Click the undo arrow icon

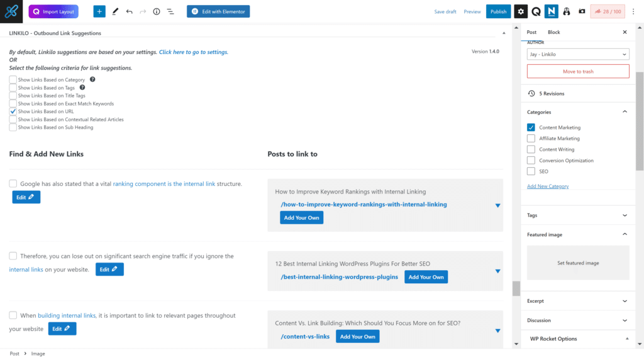(x=129, y=11)
